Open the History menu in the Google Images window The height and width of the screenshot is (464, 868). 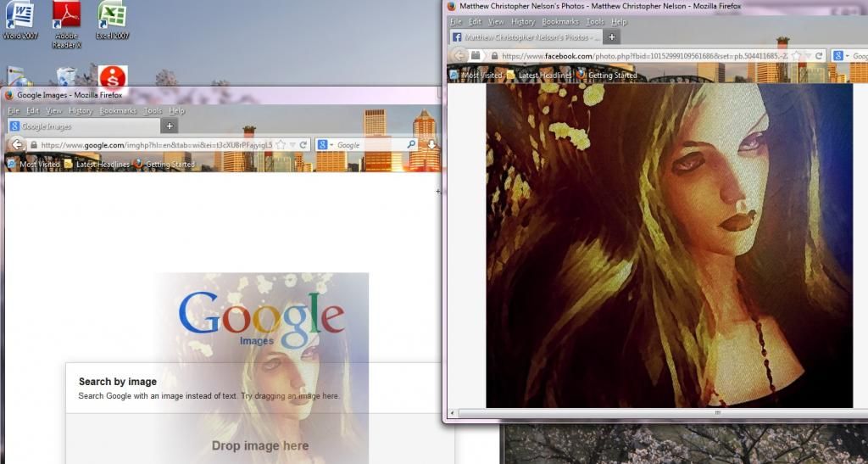pos(81,111)
